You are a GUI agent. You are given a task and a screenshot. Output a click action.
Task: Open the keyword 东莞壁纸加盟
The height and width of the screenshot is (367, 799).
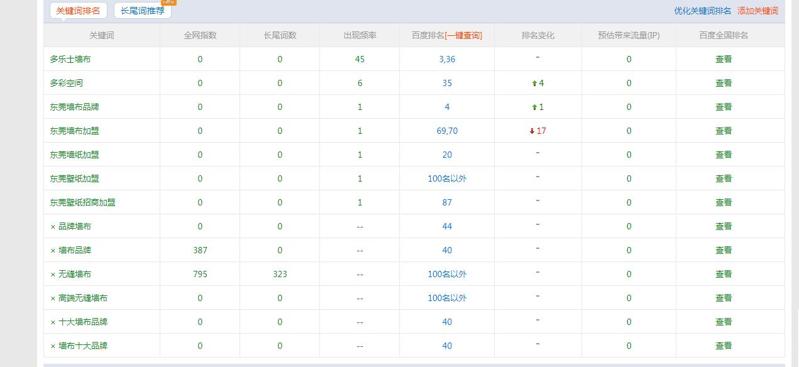(74, 179)
